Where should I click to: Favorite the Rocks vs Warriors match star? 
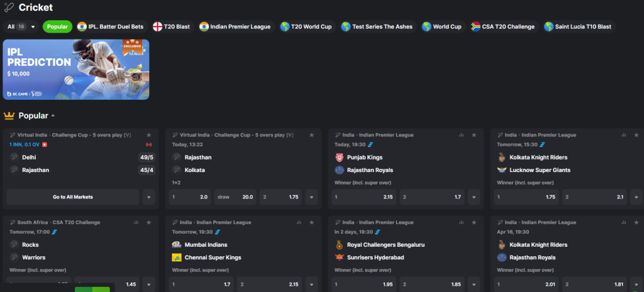click(148, 222)
